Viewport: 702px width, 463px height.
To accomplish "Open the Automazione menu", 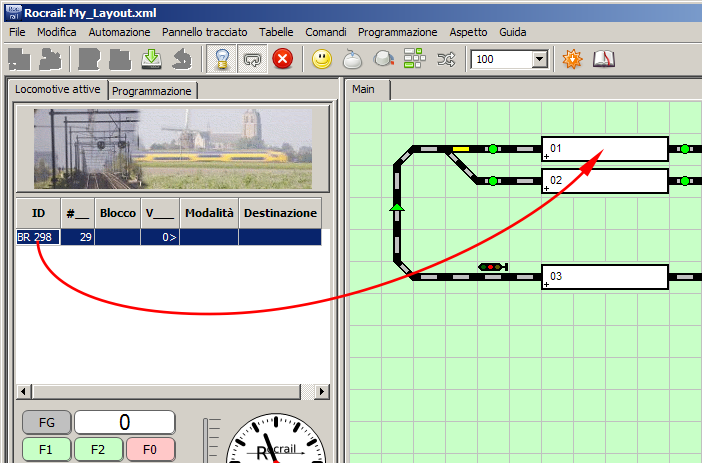I will tap(119, 32).
